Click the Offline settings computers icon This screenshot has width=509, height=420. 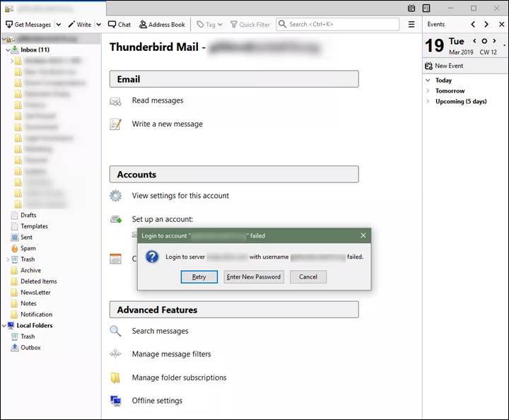point(115,401)
